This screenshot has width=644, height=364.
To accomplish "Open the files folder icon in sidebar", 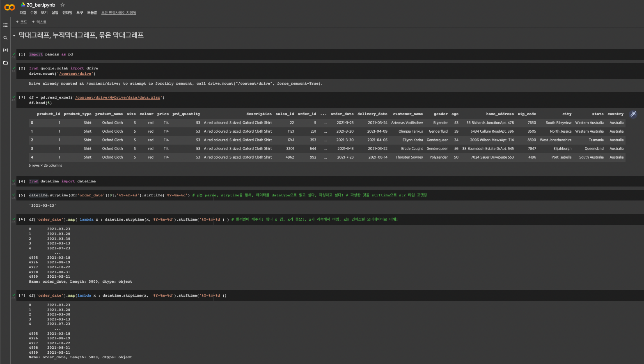I will [x=5, y=63].
